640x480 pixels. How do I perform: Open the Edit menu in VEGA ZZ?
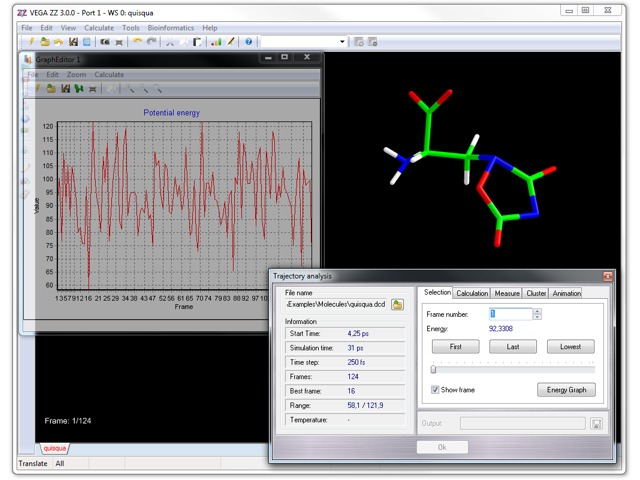point(46,28)
